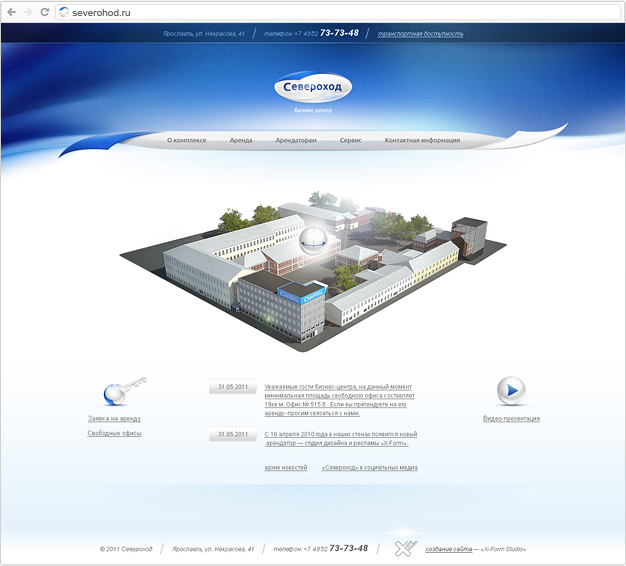Click the header address Ярославль, ул. Некрасова, 41

pyautogui.click(x=204, y=34)
